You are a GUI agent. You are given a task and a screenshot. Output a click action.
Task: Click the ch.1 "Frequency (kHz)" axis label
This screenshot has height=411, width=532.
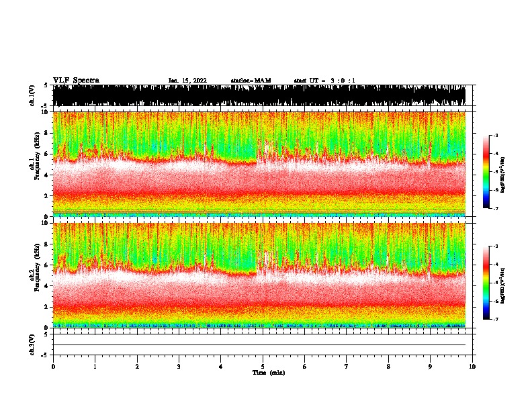point(37,156)
